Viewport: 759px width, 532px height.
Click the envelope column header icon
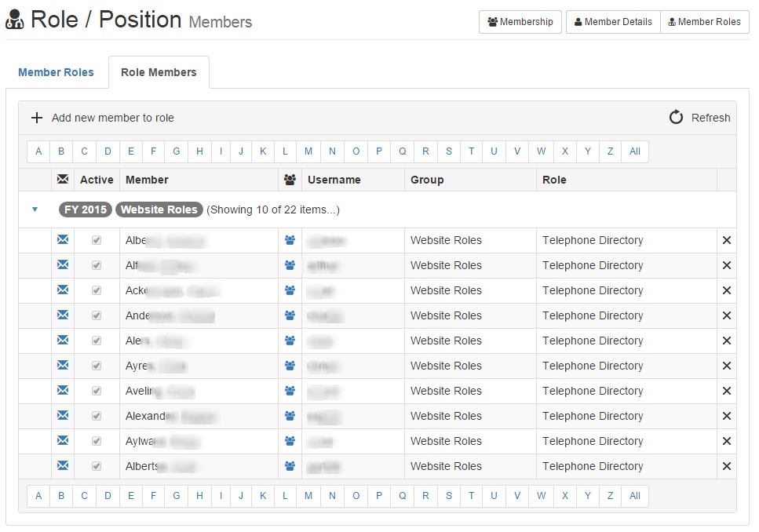tap(63, 180)
